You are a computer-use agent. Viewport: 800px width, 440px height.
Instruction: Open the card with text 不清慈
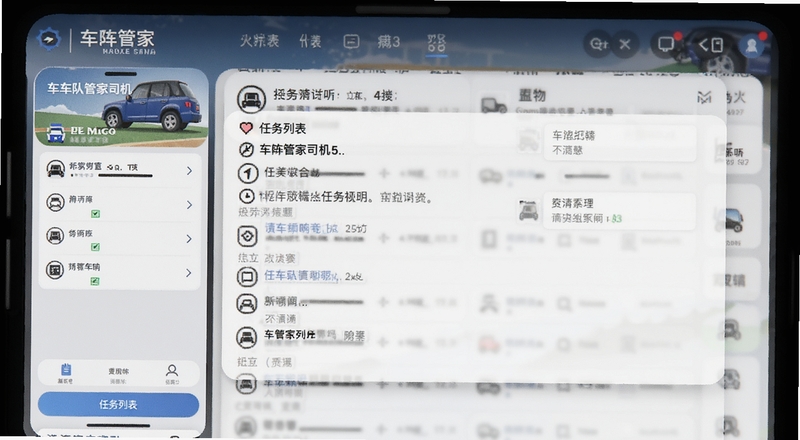click(620, 142)
